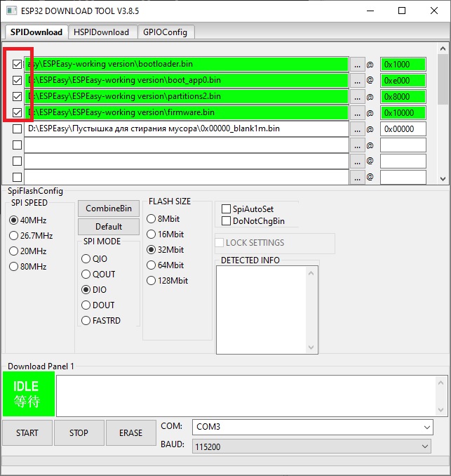This screenshot has height=476, width=451.
Task: Close the ESP32 Download Tool window
Action: pyautogui.click(x=434, y=11)
